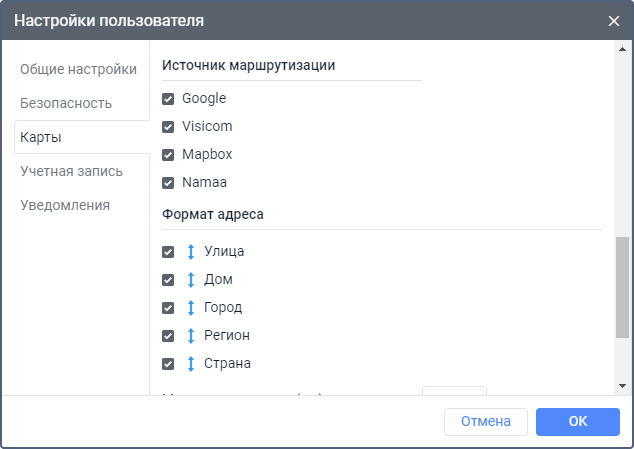Image resolution: width=634 pixels, height=449 pixels.
Task: Click the scroll up arrow of the scrollbar
Action: 623,49
